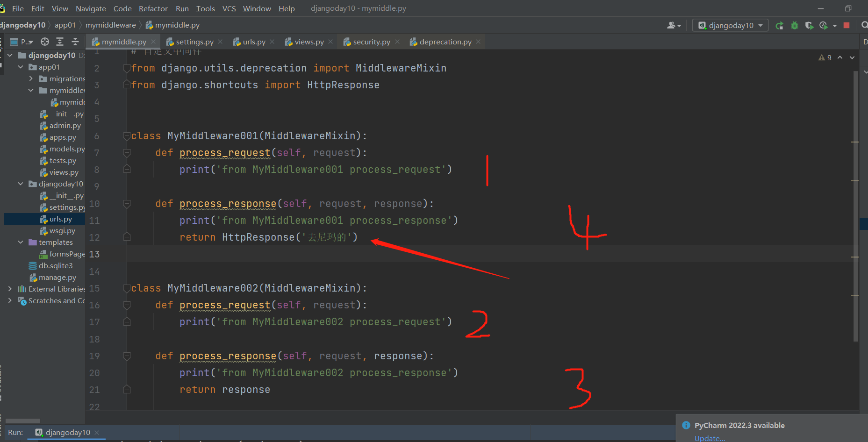Open the Tools menu
The image size is (868, 442).
[206, 8]
